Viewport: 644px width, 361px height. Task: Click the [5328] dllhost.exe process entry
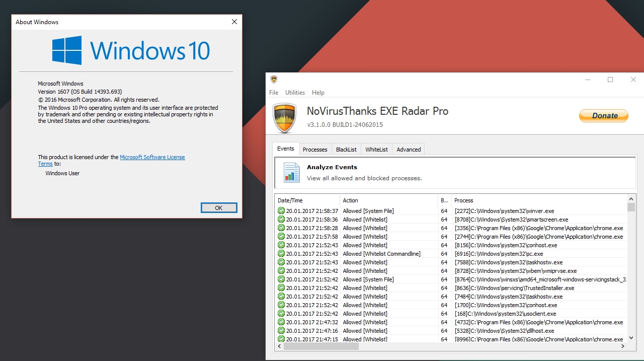tap(504, 331)
